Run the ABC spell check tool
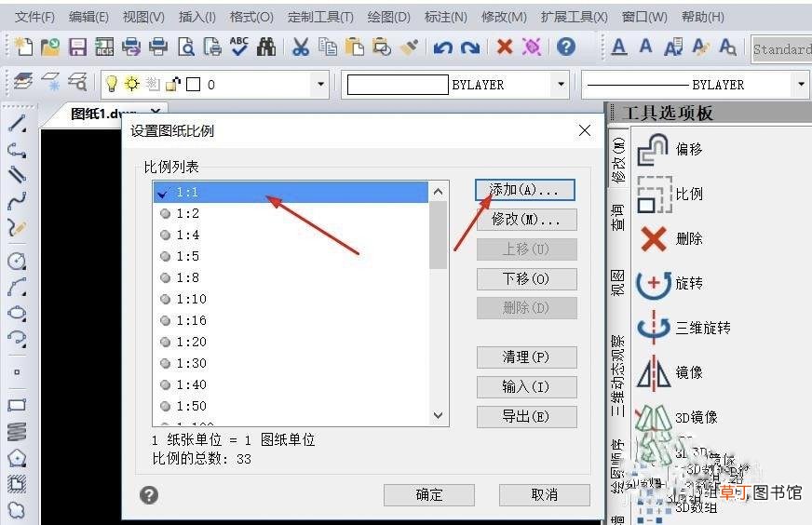The height and width of the screenshot is (525, 812). [239, 47]
